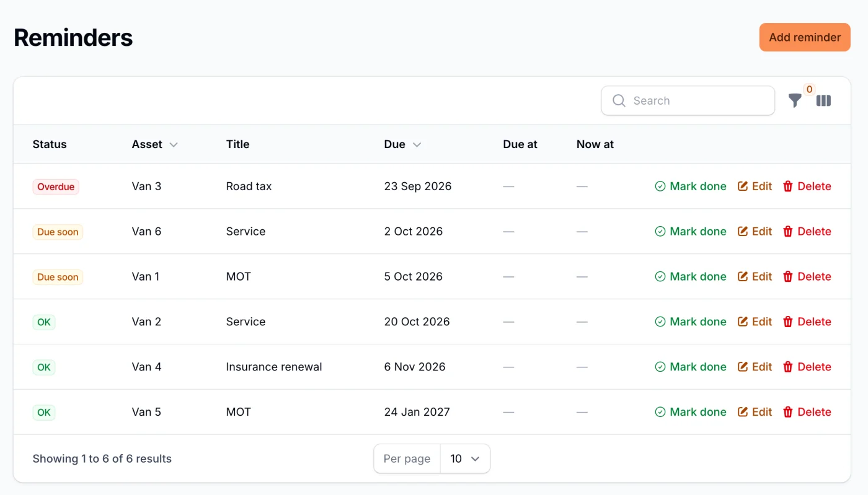Delete the Van 4 Insurance renewal reminder
Screen dimensions: 868x495
pos(807,367)
